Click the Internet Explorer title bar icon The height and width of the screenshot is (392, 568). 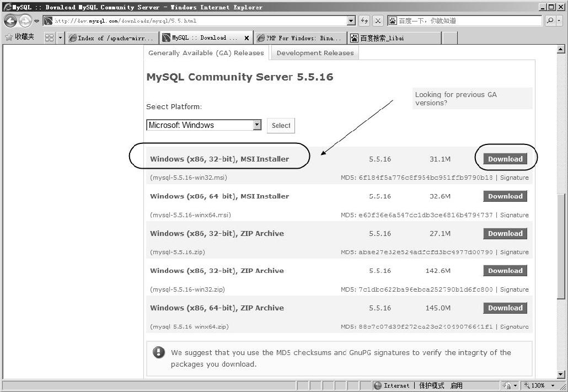point(7,7)
